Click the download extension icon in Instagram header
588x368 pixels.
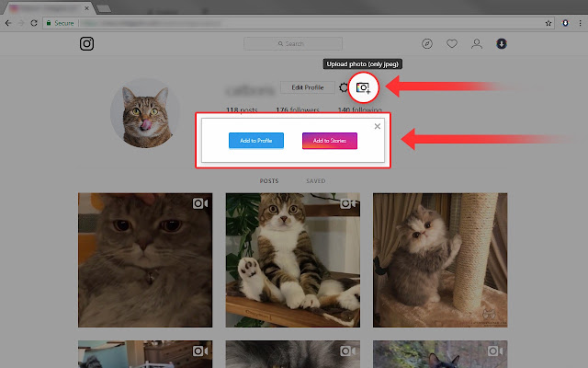(502, 43)
